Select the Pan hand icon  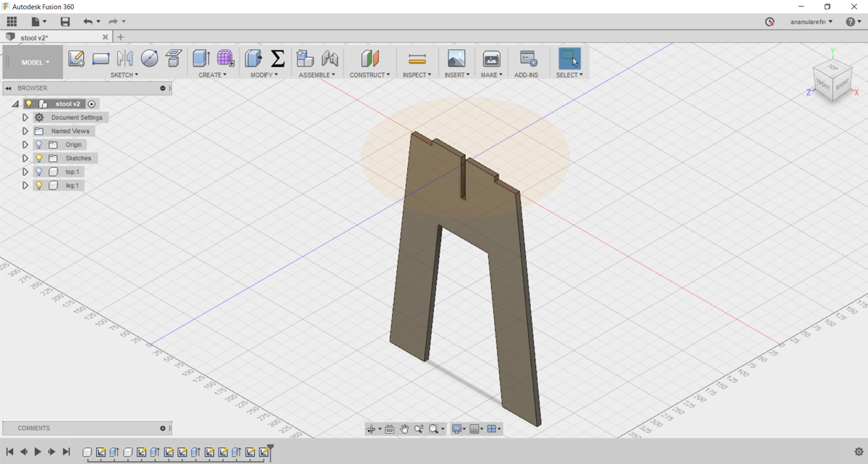(404, 429)
